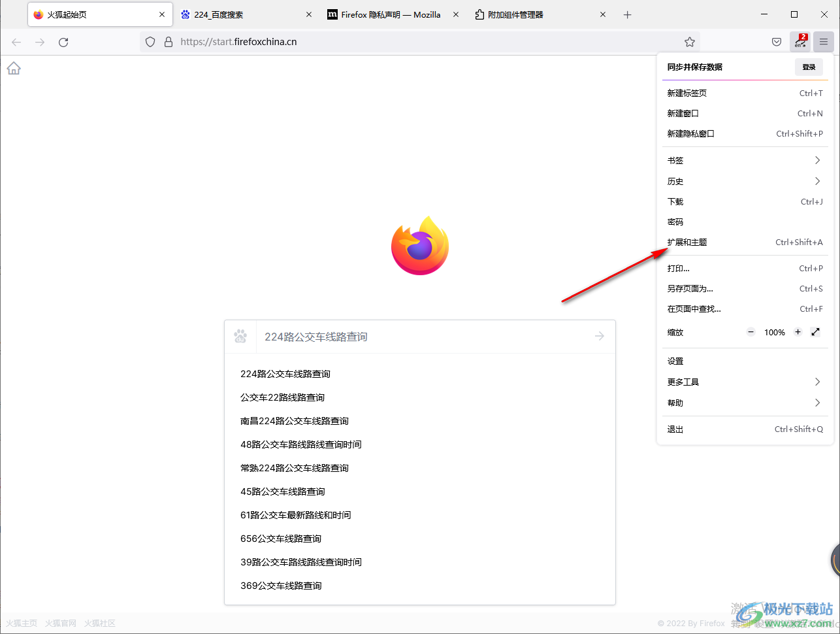
Task: Go to home via house icon
Action: point(14,69)
